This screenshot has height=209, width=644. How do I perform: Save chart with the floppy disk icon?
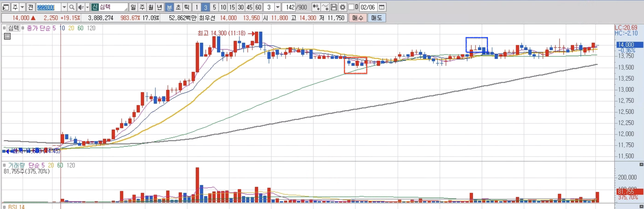[334, 7]
